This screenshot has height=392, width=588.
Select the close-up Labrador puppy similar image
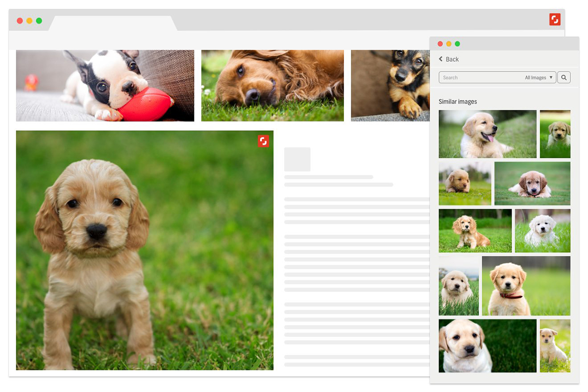tap(488, 345)
